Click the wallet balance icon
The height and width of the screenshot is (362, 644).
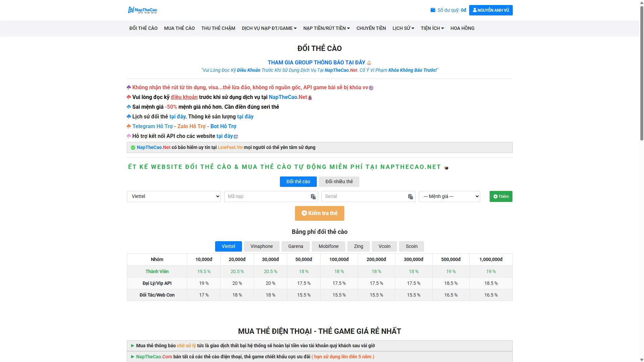click(433, 10)
